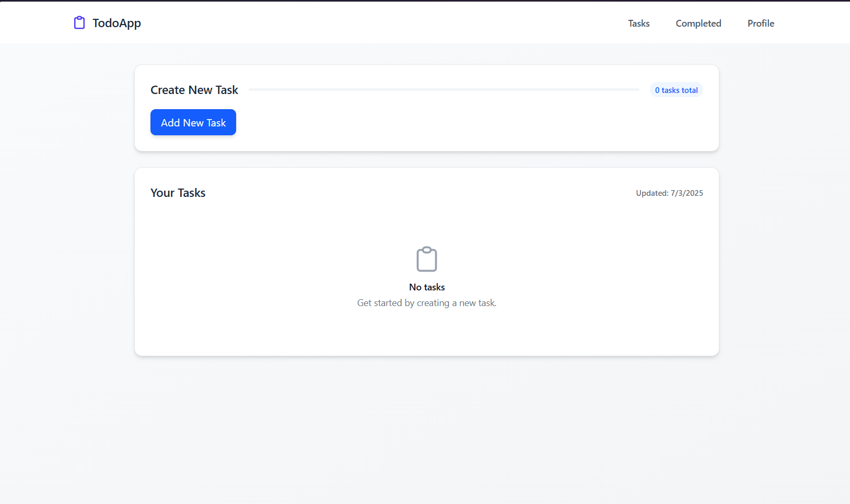850x504 pixels.
Task: Open the Profile page
Action: click(760, 24)
